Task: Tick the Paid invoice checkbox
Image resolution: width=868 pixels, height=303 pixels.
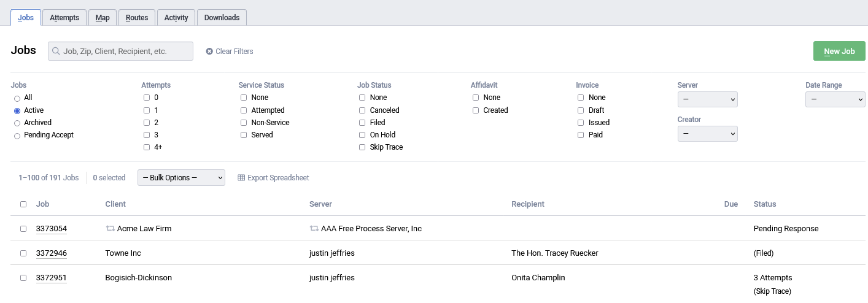Action: [581, 135]
